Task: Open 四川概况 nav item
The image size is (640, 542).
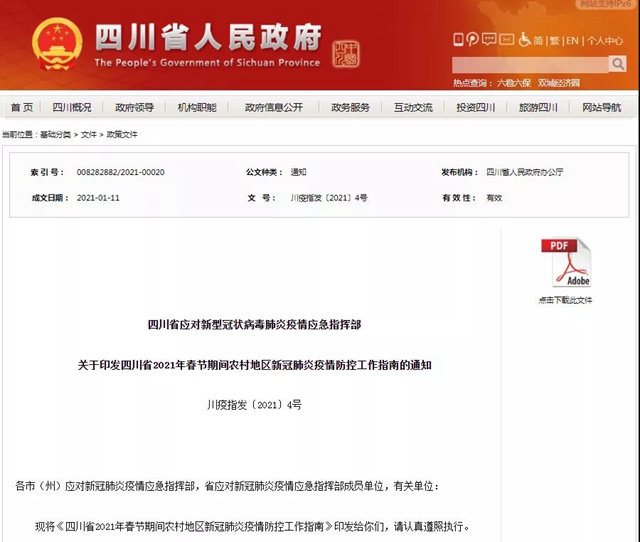Action: (x=72, y=108)
